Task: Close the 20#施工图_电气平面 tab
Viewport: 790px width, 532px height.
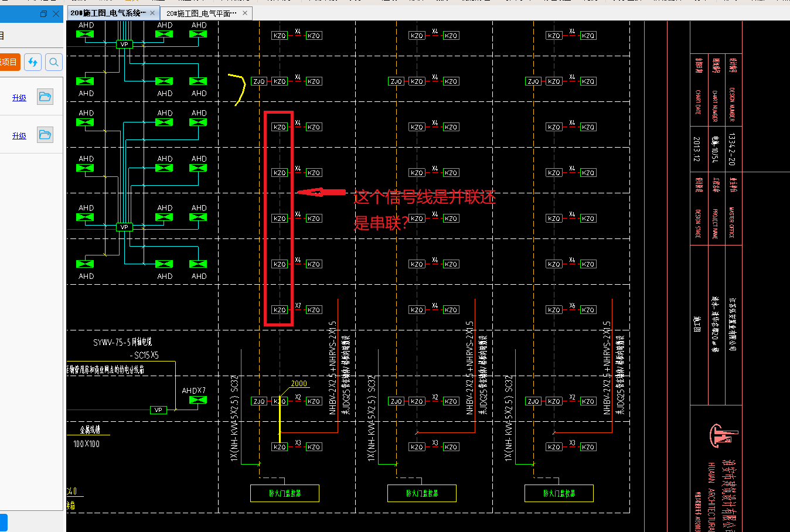Action: coord(245,13)
